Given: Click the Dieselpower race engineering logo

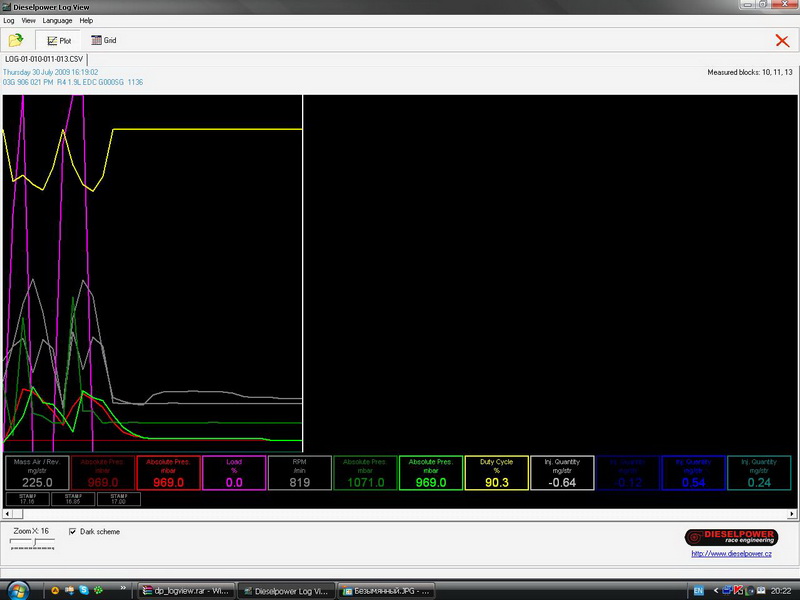Looking at the screenshot, I should pyautogui.click(x=731, y=537).
